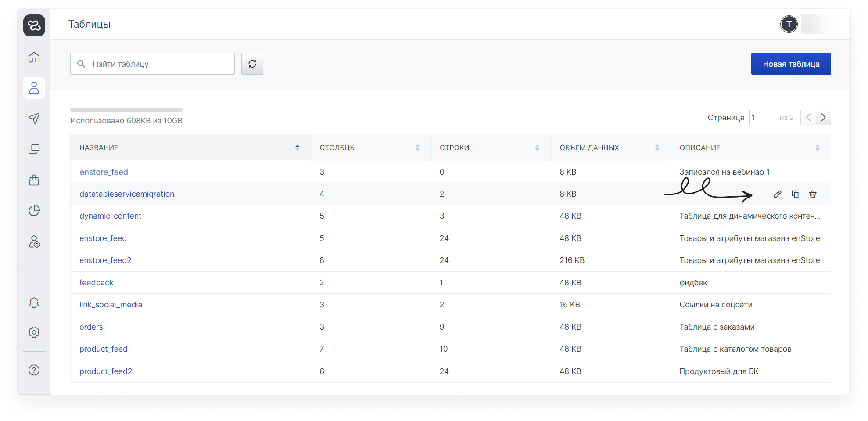Open the Home icon in sidebar
This screenshot has height=421, width=868.
pyautogui.click(x=34, y=57)
